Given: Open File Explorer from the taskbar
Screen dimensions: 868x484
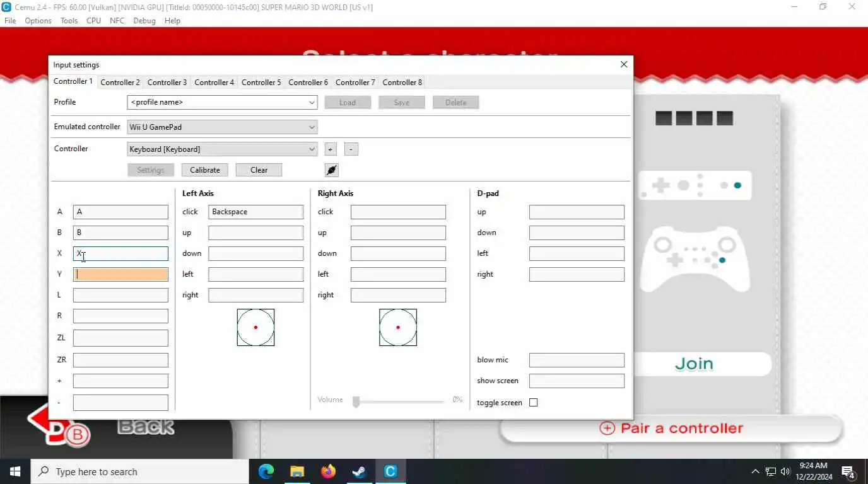Looking at the screenshot, I should 297,471.
